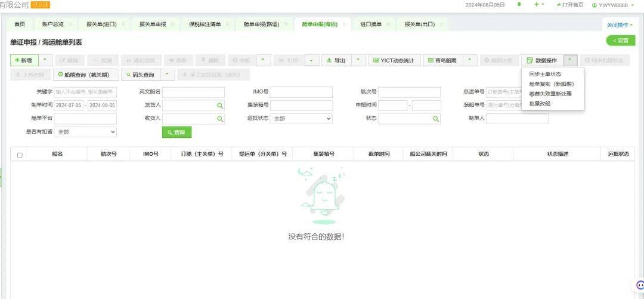Viewport: 644px width, 299px height.
Task: Switch to the 进口换单 tab
Action: click(x=371, y=24)
